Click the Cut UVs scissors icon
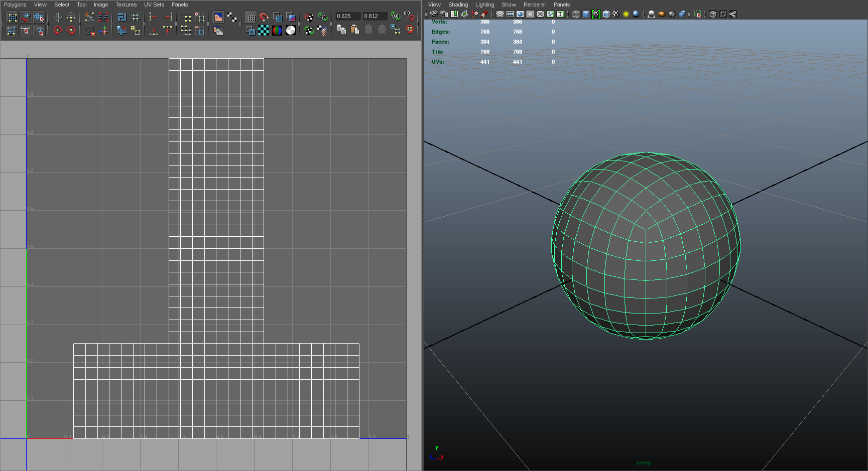Image resolution: width=868 pixels, height=471 pixels. (89, 17)
